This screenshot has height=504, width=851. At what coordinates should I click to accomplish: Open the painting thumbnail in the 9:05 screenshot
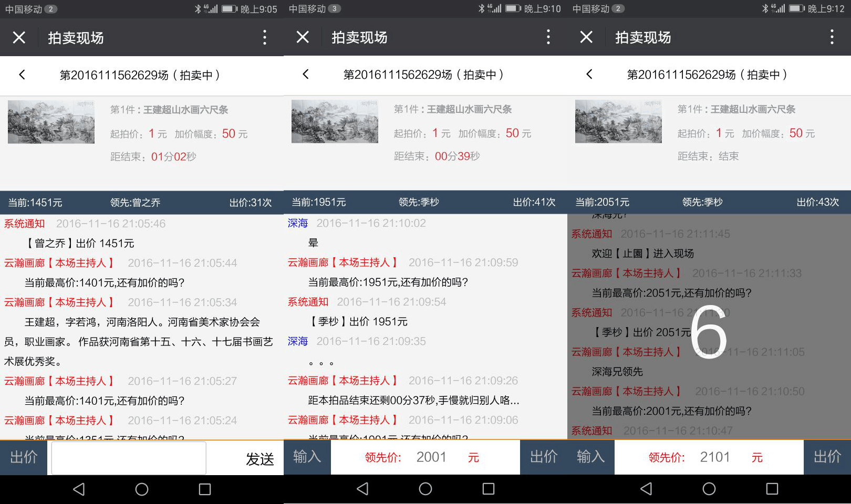pyautogui.click(x=51, y=122)
